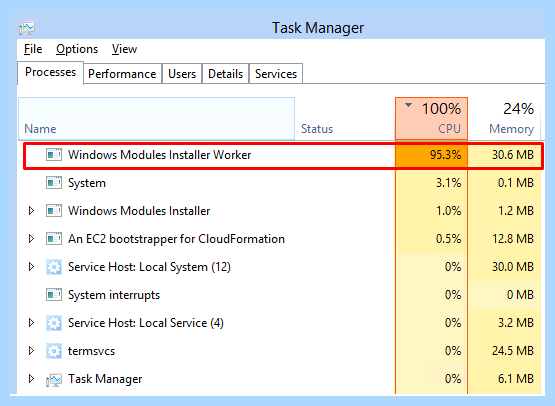Click the 0 MB memory value
Image resolution: width=555 pixels, height=406 pixels.
click(x=520, y=295)
